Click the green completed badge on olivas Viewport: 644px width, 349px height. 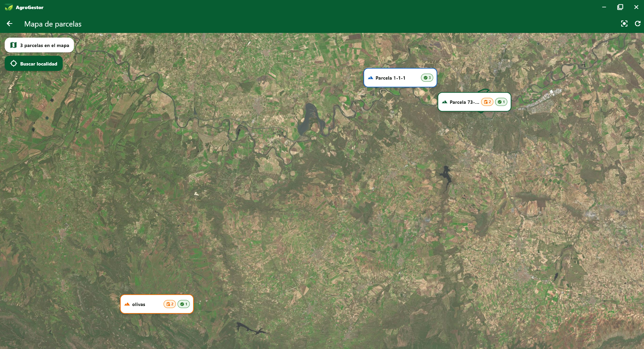click(x=184, y=304)
